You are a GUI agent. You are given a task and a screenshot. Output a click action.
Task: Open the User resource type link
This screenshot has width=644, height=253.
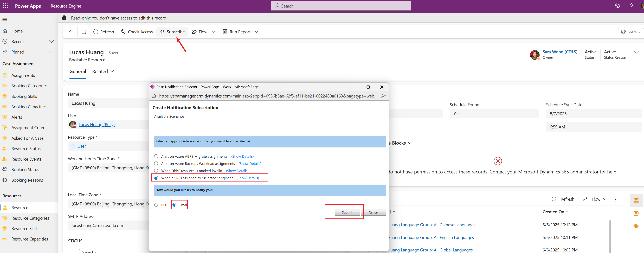(81, 146)
